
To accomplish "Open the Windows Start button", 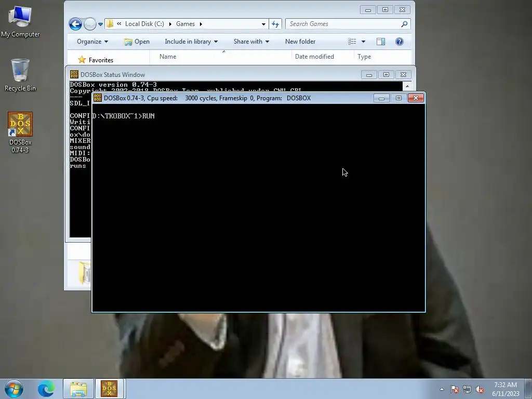I will (x=14, y=389).
